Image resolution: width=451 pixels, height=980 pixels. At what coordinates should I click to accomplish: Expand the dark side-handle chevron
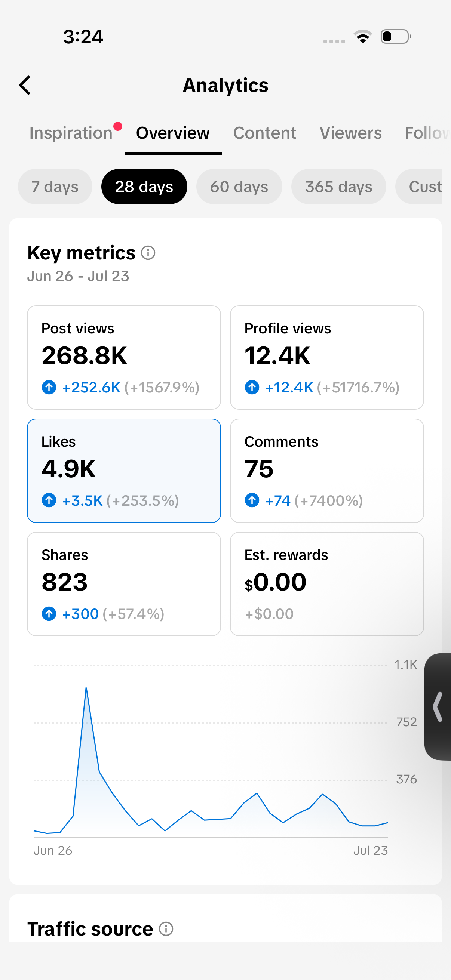click(438, 706)
